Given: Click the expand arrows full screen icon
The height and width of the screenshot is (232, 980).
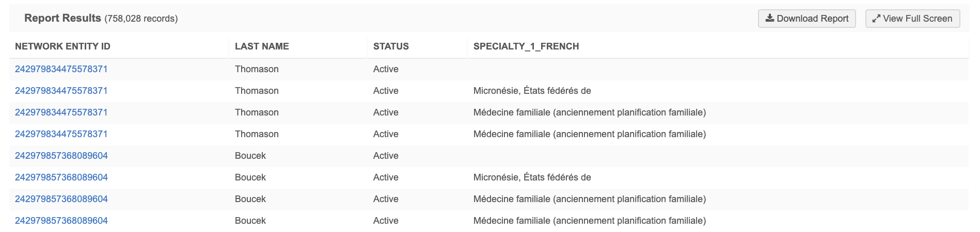Looking at the screenshot, I should coord(876,19).
